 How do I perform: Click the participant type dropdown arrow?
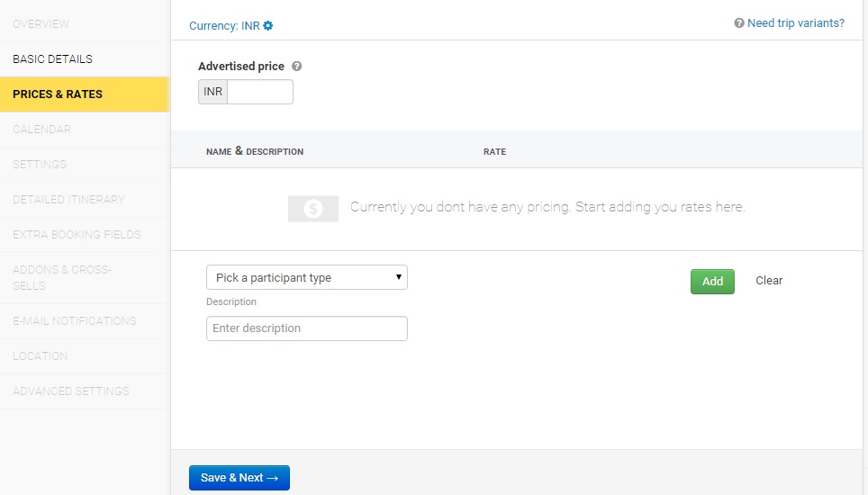click(398, 278)
